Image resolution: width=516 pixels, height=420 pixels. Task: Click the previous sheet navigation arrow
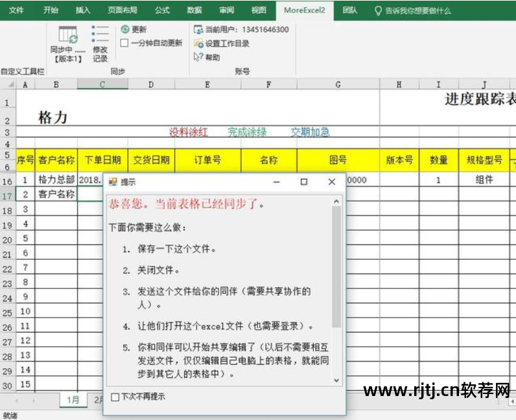pos(16,401)
